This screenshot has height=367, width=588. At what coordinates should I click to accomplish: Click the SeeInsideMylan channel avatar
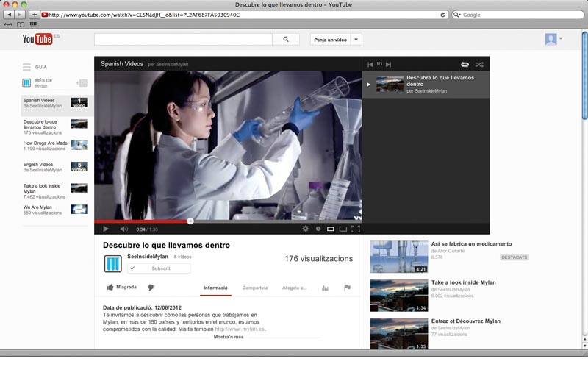point(113,263)
